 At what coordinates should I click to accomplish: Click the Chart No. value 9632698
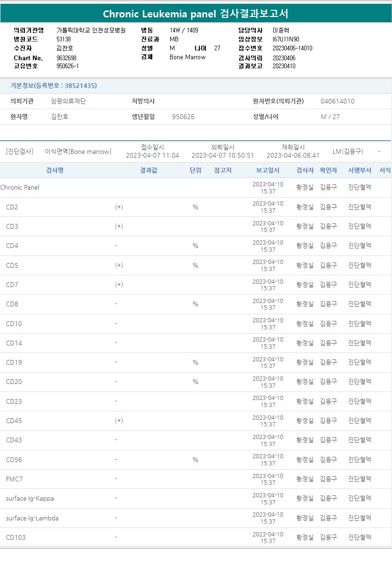66,58
